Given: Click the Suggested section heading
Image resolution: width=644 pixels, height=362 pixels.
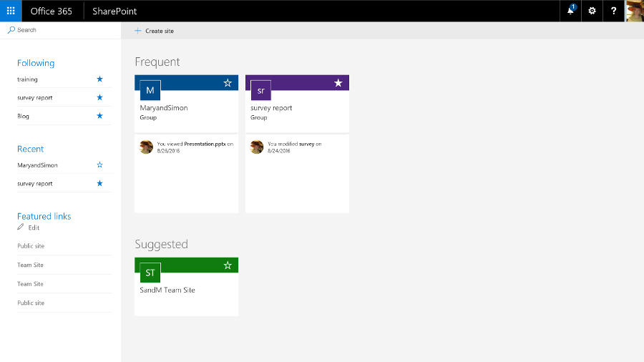Looking at the screenshot, I should click(162, 244).
